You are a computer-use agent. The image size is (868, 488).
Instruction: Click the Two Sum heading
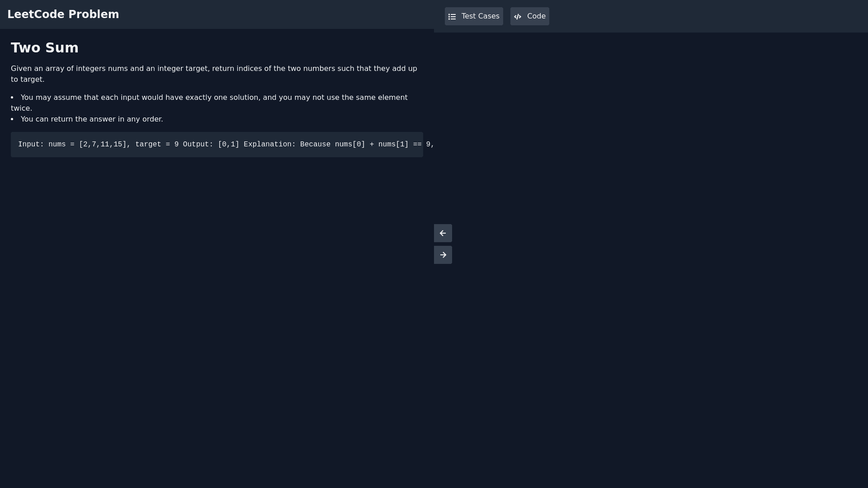point(45,48)
